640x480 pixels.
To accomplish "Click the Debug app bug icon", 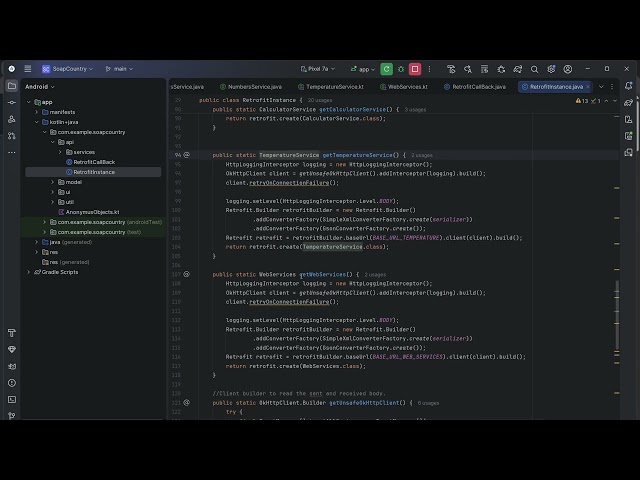I will pos(401,69).
